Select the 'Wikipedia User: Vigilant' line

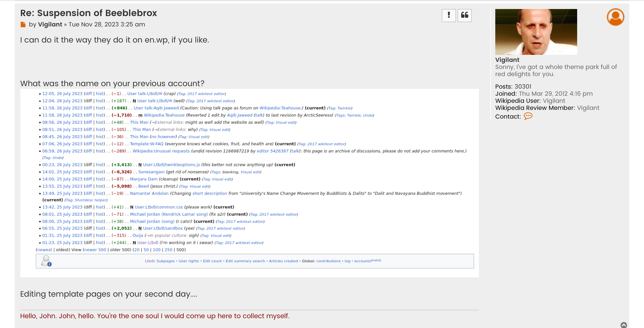[x=530, y=101]
